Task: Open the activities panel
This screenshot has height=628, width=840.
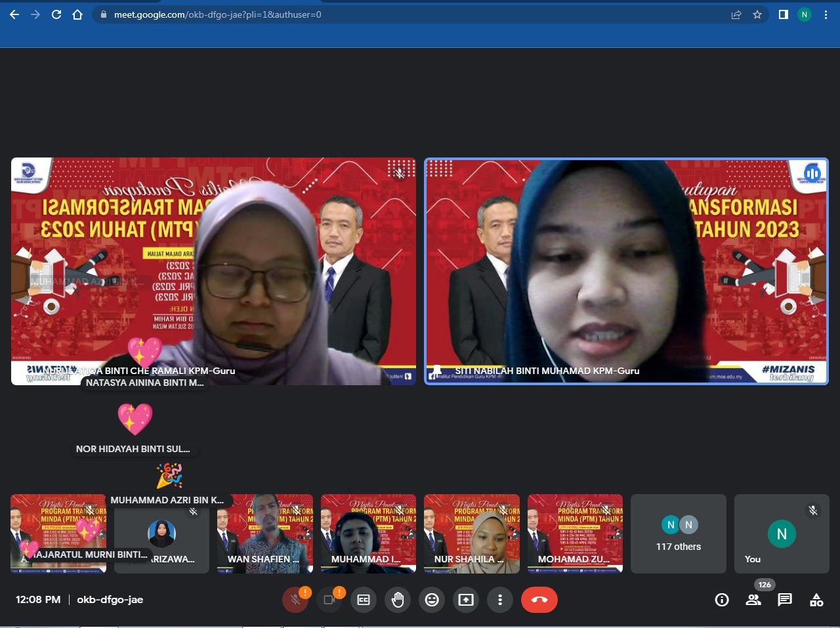Action: [816, 600]
